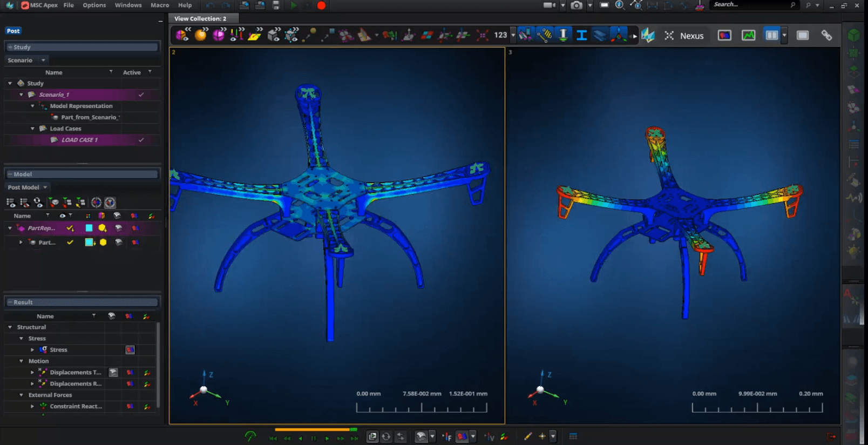868x445 pixels.
Task: Collapse the Structural results group
Action: [10, 327]
